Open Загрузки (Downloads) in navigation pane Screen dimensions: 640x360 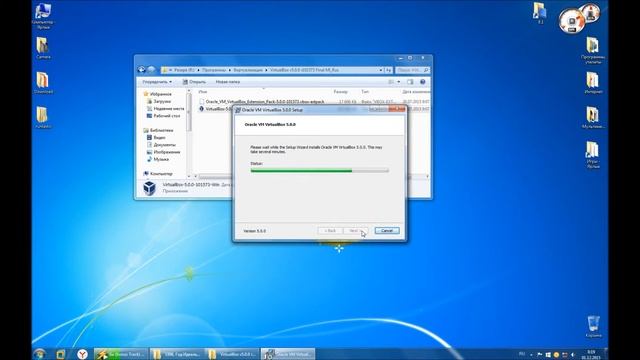click(x=159, y=101)
